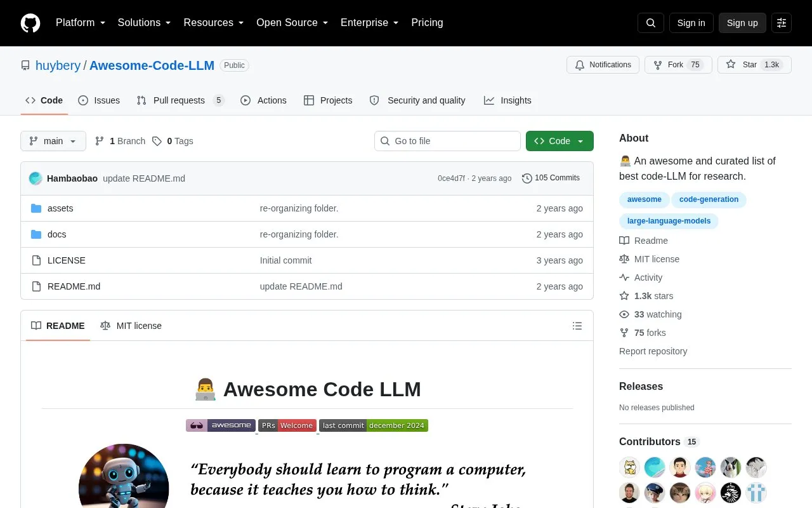This screenshot has width=812, height=508.
Task: Open the Issues tab
Action: coord(99,100)
